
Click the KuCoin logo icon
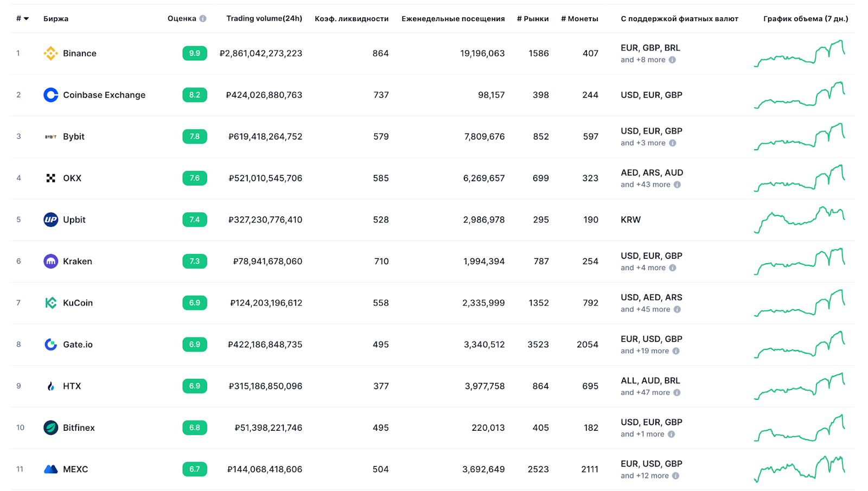point(50,303)
